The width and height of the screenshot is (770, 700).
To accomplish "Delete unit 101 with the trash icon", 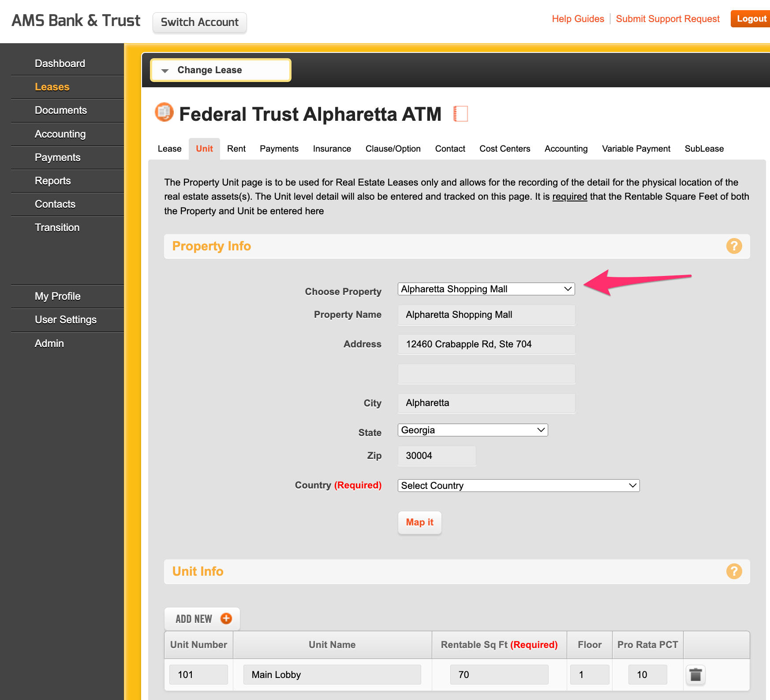I will click(x=695, y=674).
